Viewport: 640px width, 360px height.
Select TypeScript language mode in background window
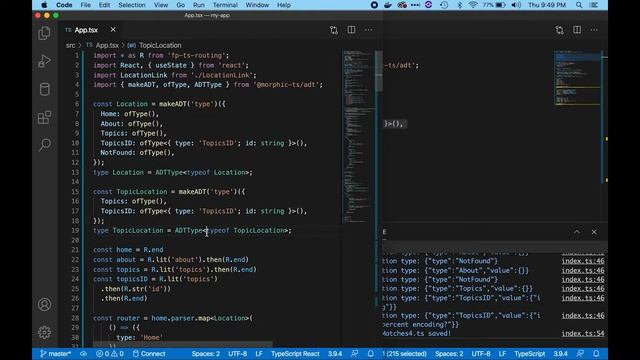pyautogui.click(x=529, y=354)
